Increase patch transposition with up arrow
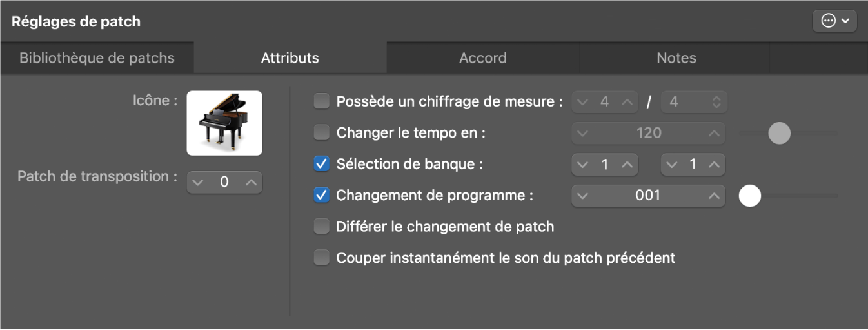The image size is (868, 330). [251, 183]
